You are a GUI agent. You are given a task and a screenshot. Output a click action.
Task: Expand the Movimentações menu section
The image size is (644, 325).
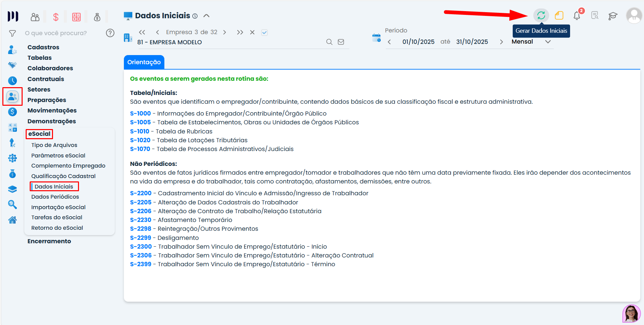[52, 110]
